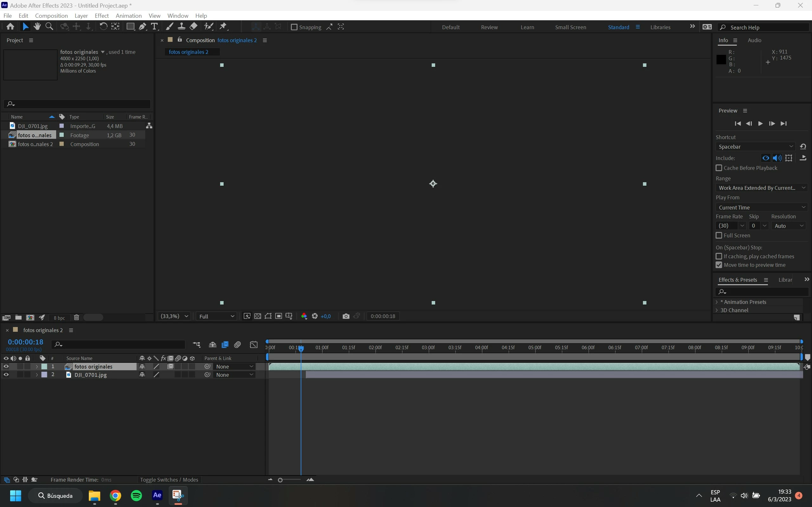
Task: Switch to the Audio panel tab
Action: coord(754,40)
